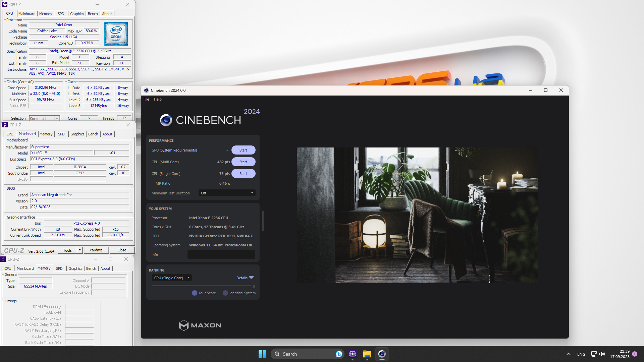Open the Help menu in Cinebench
This screenshot has height=362, width=644.
click(x=158, y=99)
